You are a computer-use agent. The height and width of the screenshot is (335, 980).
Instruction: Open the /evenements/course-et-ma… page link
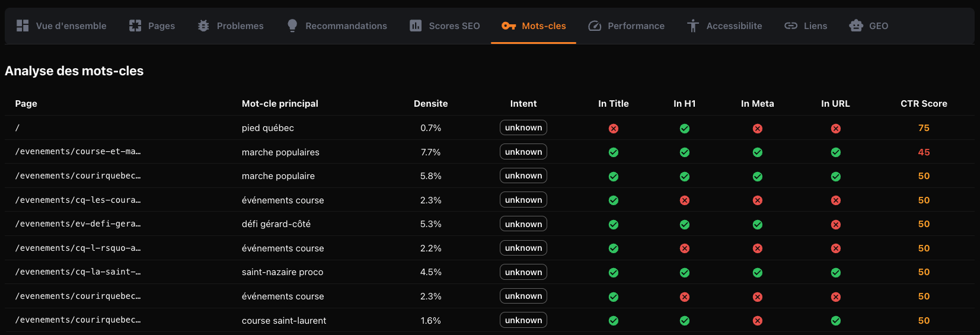tap(78, 152)
